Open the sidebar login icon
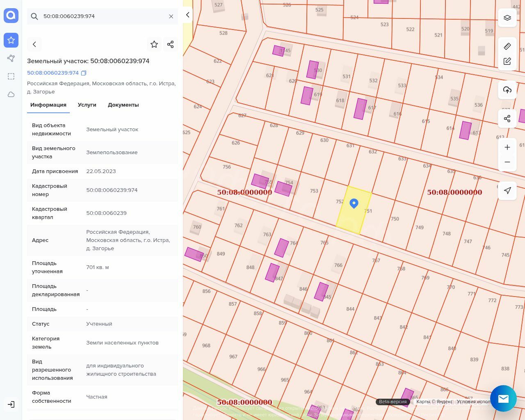 [11, 404]
